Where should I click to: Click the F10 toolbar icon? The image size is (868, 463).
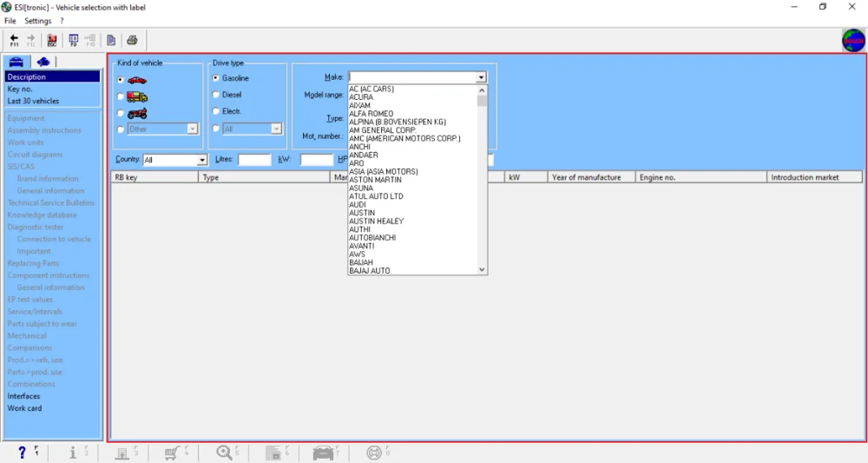pos(90,41)
